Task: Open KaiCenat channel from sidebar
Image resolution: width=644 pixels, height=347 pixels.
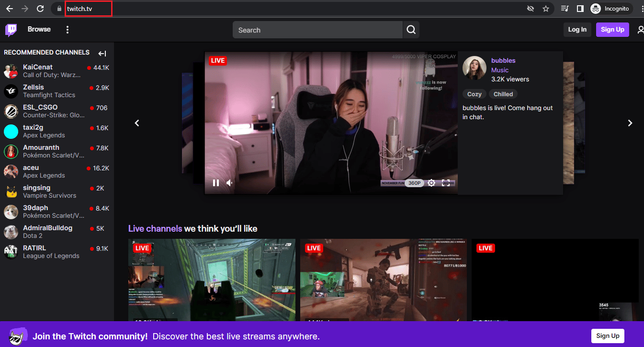Action: pyautogui.click(x=57, y=71)
